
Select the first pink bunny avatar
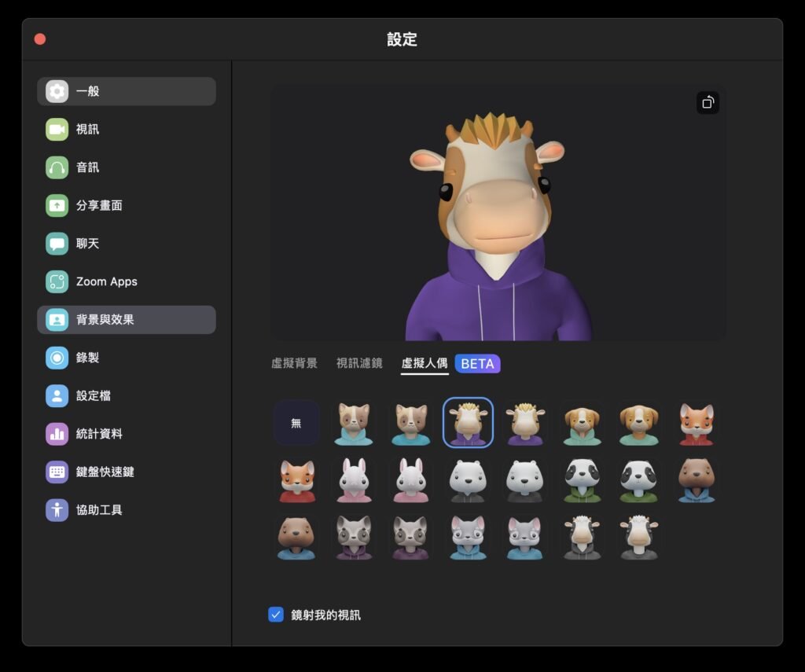(x=354, y=480)
